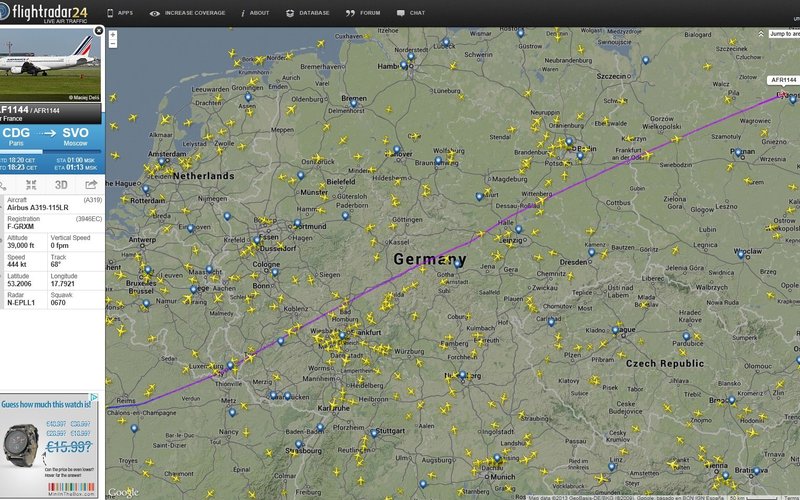The image size is (800, 500).
Task: Click the Brno airport pin
Action: [732, 400]
